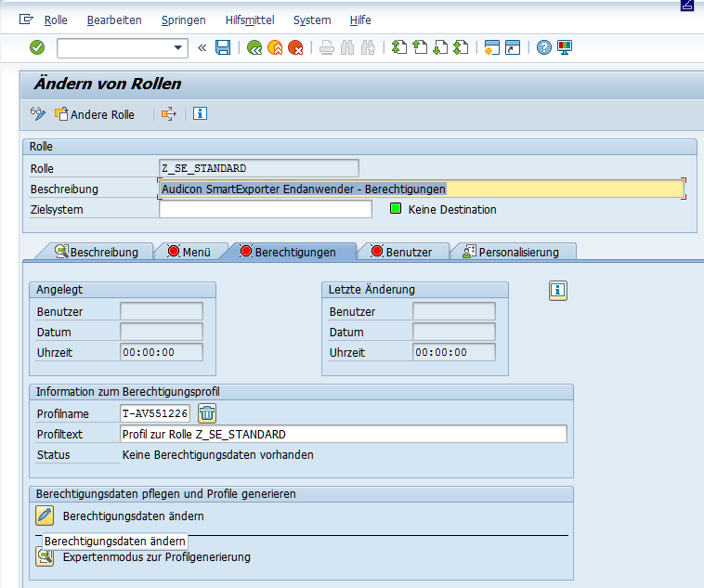Viewport: 704px width, 588px height.
Task: Click Angelegt Datum field
Action: tap(162, 332)
